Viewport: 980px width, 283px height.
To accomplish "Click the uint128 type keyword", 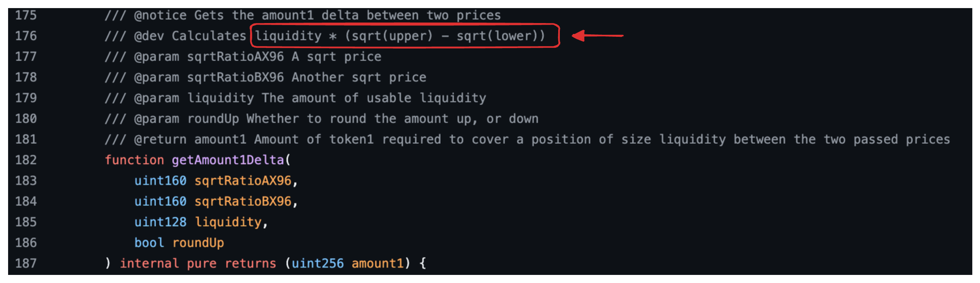I will 160,222.
